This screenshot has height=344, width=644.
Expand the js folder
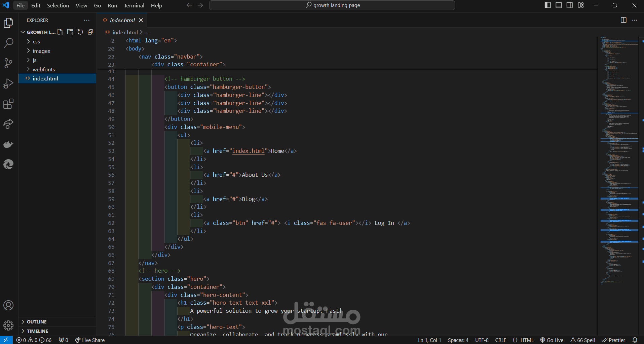58,60
